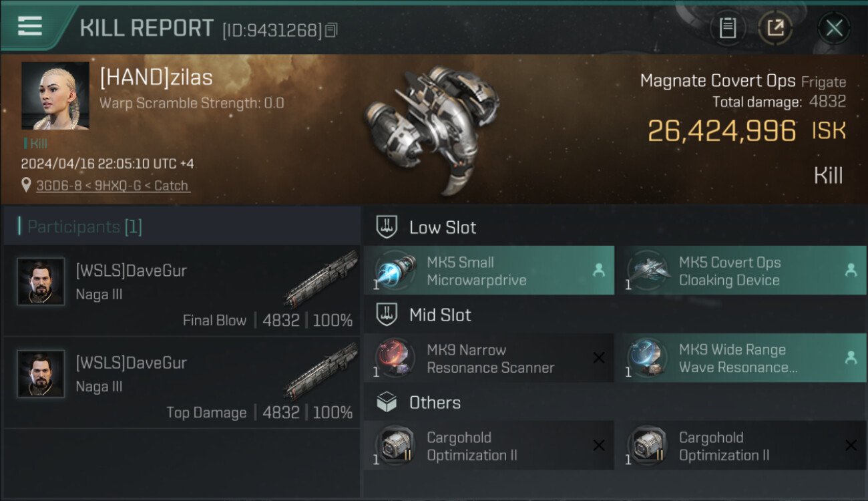Share the kill report externally
Screen dimensions: 868x501
point(775,28)
